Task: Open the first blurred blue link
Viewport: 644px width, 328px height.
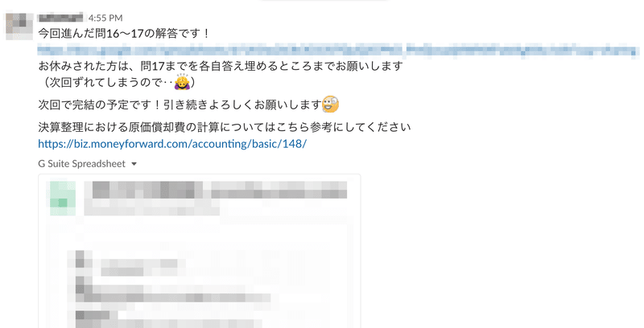Action: 220,51
